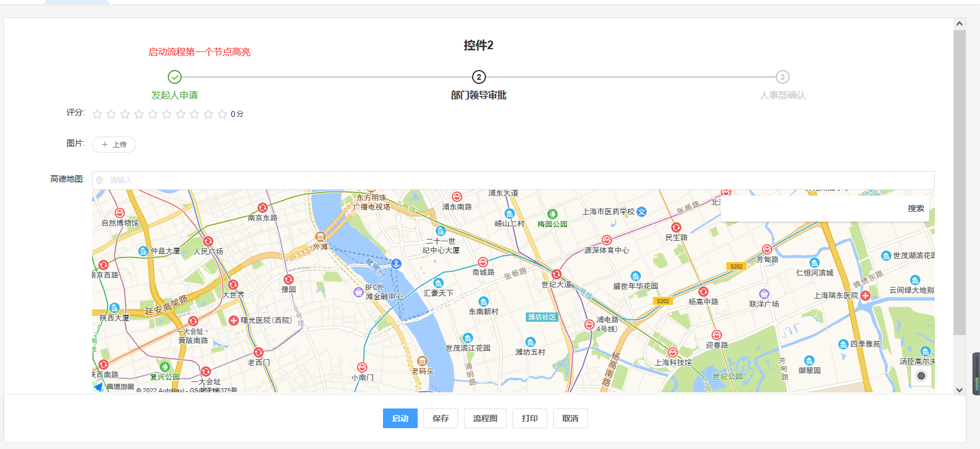
Task: Click 大世界 metro station marker
Action: coord(233,285)
